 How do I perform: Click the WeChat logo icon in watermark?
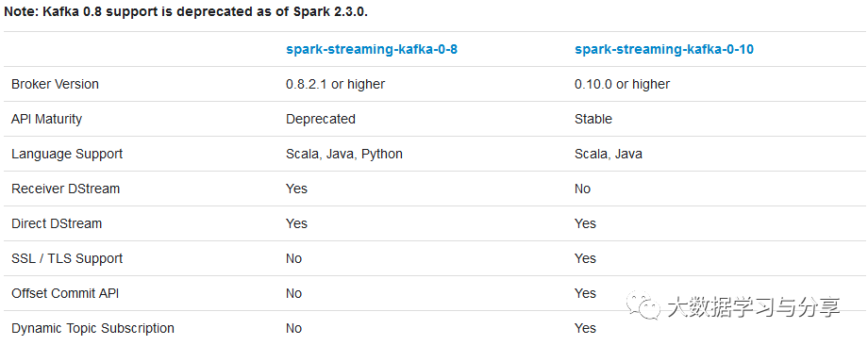tap(643, 305)
